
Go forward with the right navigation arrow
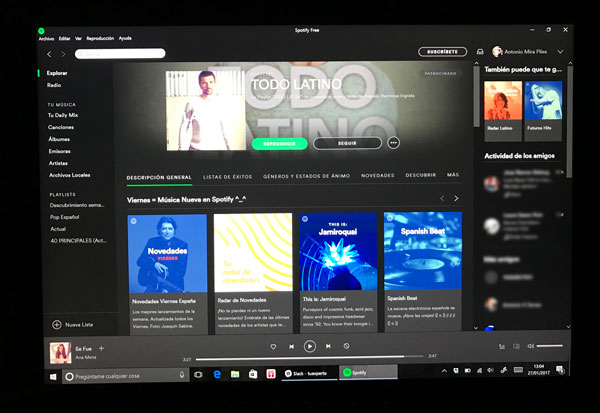64,54
